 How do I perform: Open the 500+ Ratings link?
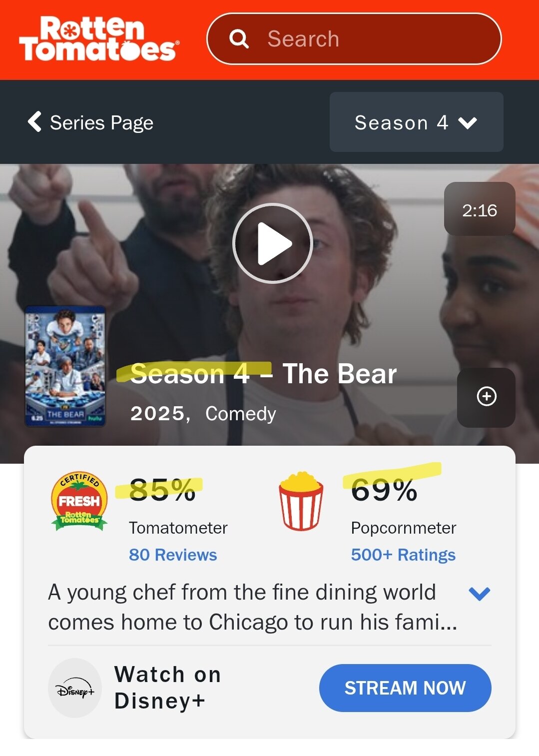pyautogui.click(x=403, y=555)
